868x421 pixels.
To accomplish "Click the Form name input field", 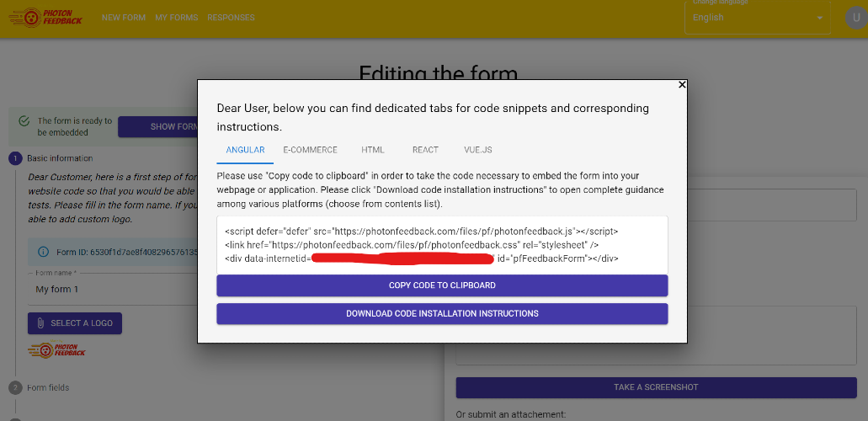I will pos(113,289).
